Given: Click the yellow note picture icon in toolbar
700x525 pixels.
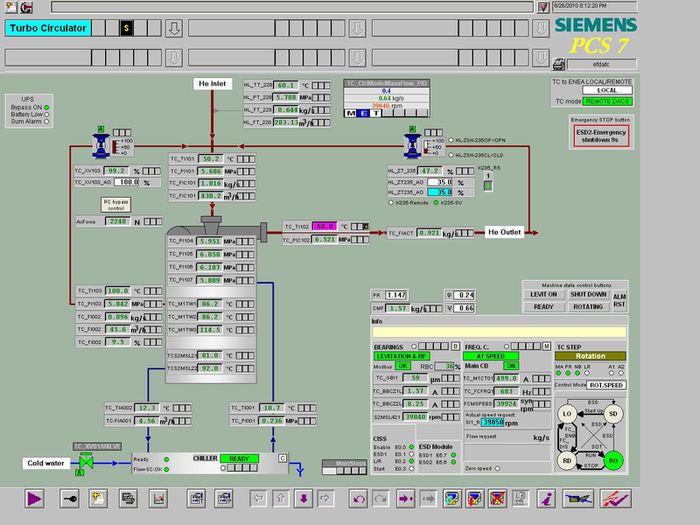Looking at the screenshot, I should 98,498.
